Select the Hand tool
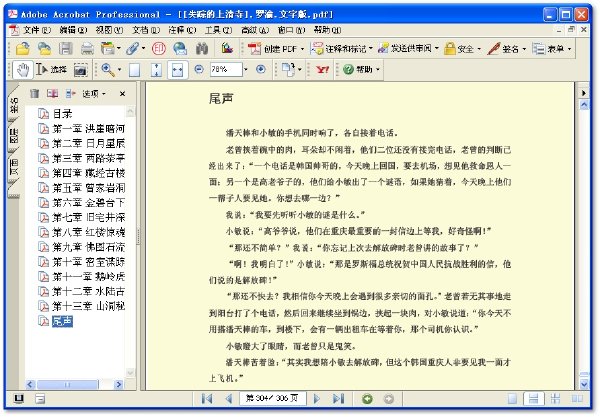Image resolution: width=600 pixels, height=417 pixels. (x=23, y=70)
